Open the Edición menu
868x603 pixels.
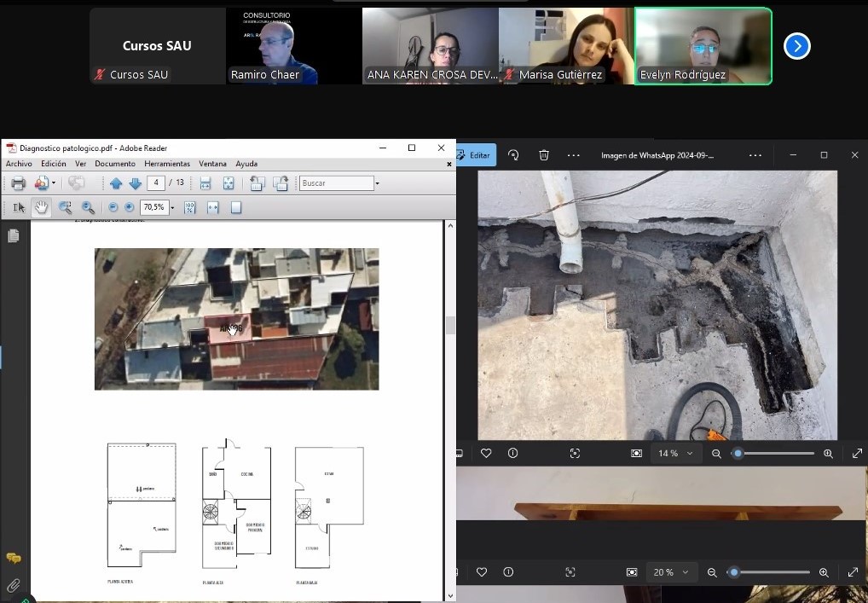click(53, 164)
